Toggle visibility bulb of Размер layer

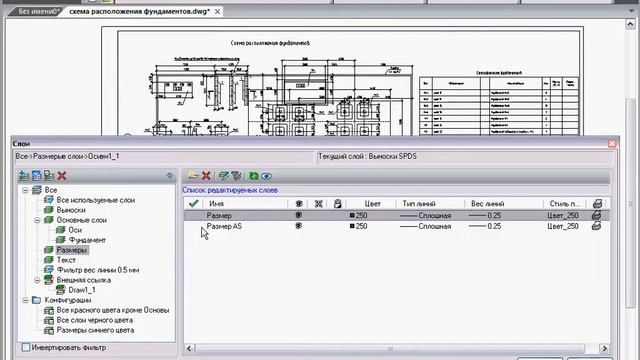[x=299, y=215]
